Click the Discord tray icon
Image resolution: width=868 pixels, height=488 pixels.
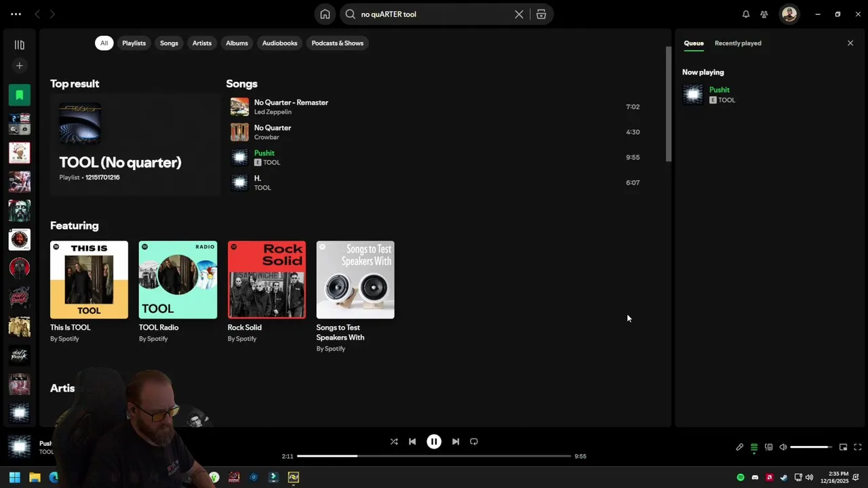point(755,478)
